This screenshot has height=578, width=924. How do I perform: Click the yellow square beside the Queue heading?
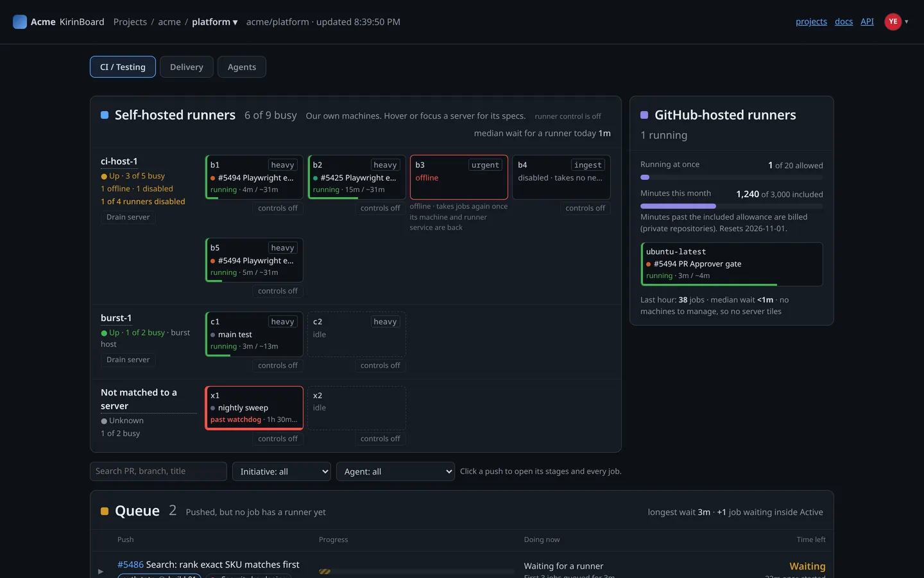point(105,511)
